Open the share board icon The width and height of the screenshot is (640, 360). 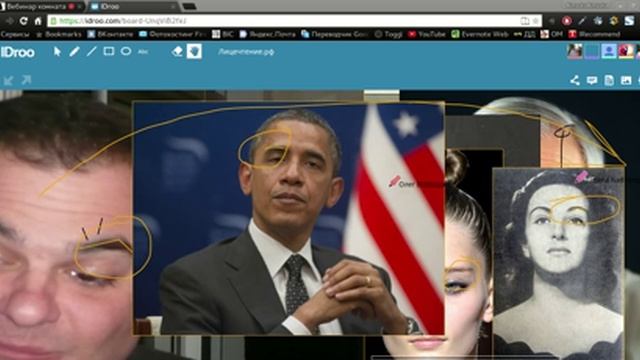pos(575,80)
